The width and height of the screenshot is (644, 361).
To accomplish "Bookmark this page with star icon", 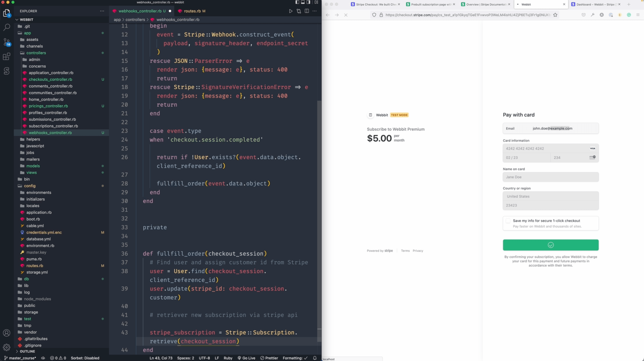I will point(555,15).
